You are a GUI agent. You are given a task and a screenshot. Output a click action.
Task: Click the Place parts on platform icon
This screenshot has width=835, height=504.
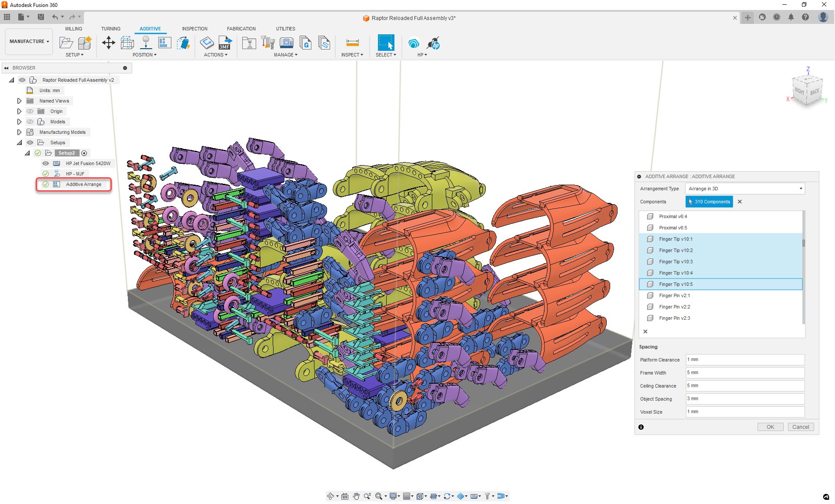[x=146, y=43]
